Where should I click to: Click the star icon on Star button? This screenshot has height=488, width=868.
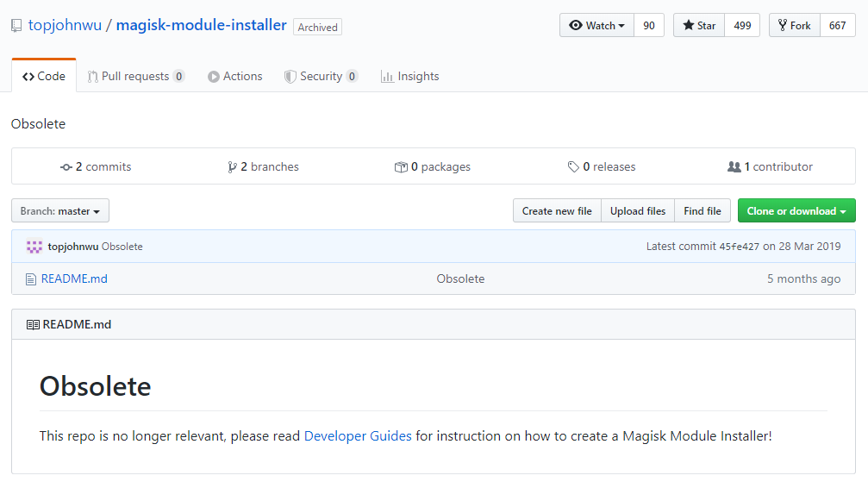pyautogui.click(x=688, y=25)
